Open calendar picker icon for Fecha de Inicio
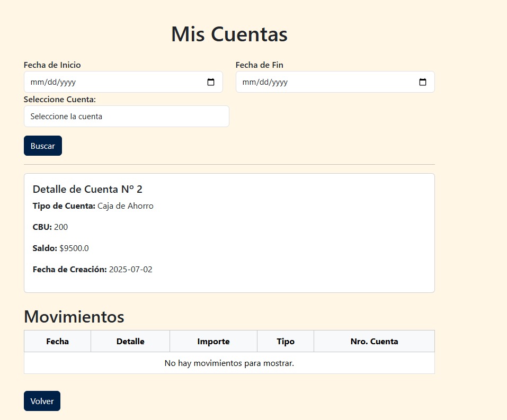The image size is (507, 420). pos(211,82)
